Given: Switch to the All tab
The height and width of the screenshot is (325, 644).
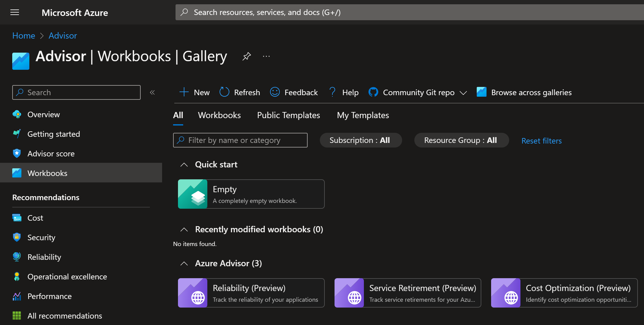Looking at the screenshot, I should (178, 115).
